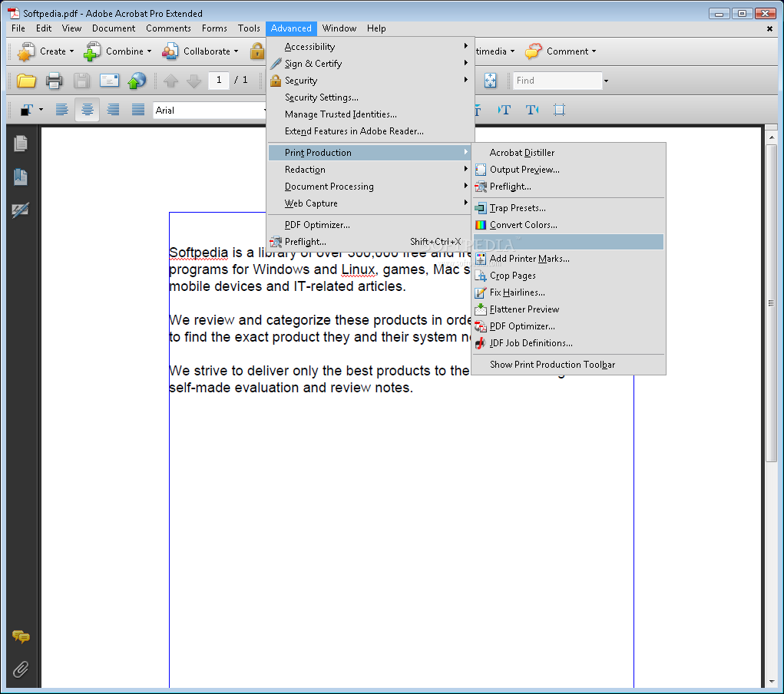
Task: Choose Manage Trusted Identities
Action: 370,114
